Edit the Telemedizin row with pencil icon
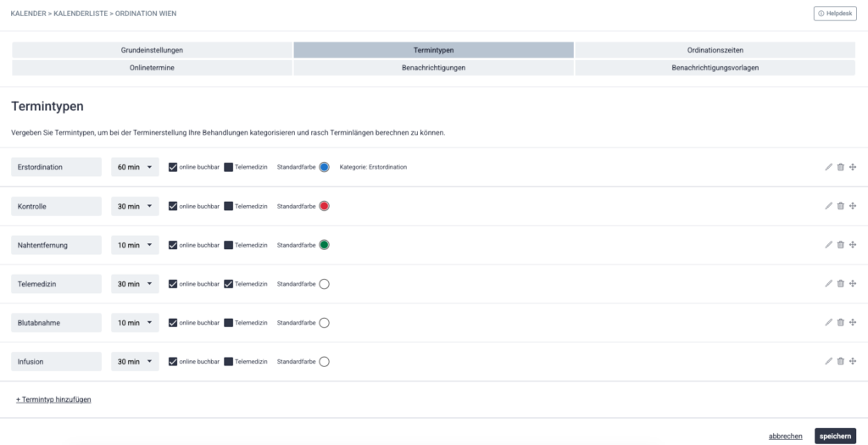This screenshot has width=868, height=445. pyautogui.click(x=828, y=284)
